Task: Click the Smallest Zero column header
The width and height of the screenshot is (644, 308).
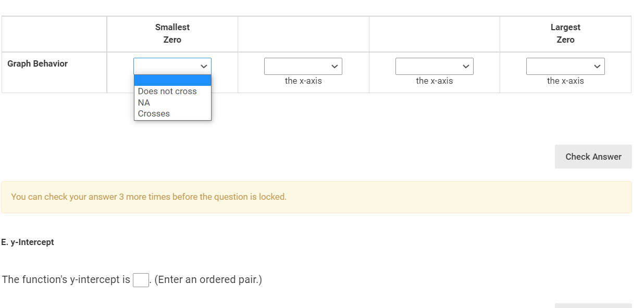Action: pos(172,33)
